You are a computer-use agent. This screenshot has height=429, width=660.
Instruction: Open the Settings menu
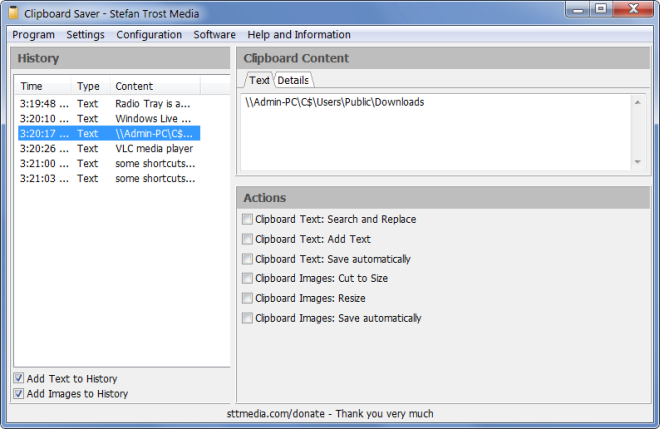tap(85, 35)
